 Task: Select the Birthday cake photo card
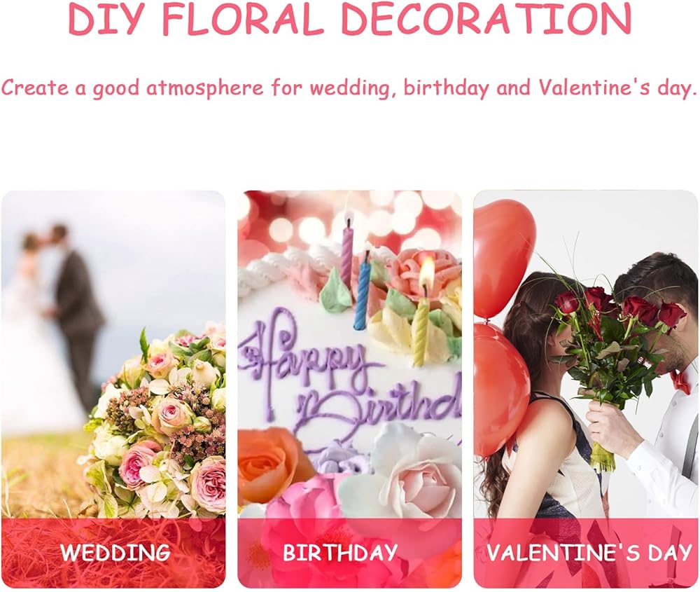point(349,389)
